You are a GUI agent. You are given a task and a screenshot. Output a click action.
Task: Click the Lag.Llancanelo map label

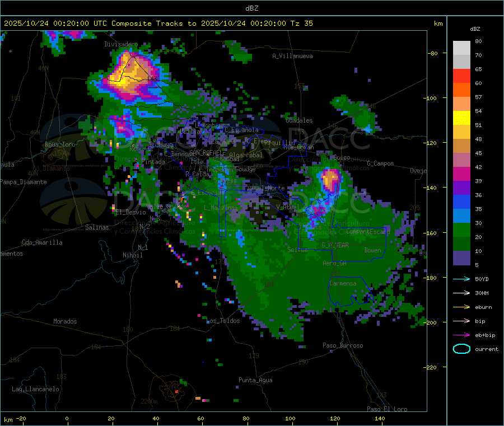(x=35, y=389)
